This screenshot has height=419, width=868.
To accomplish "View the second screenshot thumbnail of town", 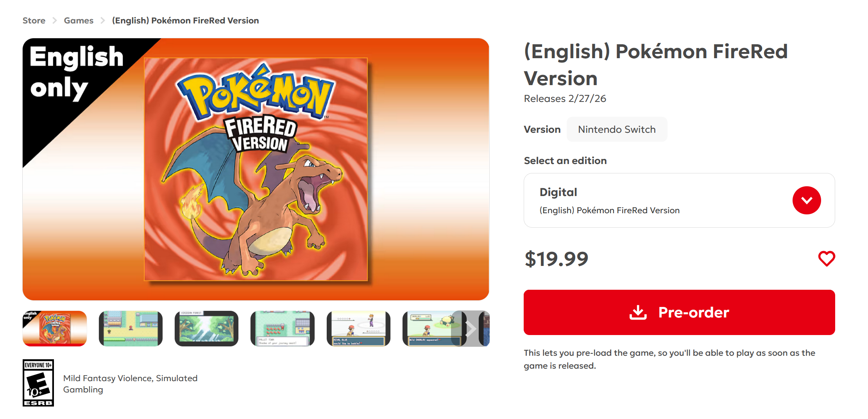I will [131, 328].
